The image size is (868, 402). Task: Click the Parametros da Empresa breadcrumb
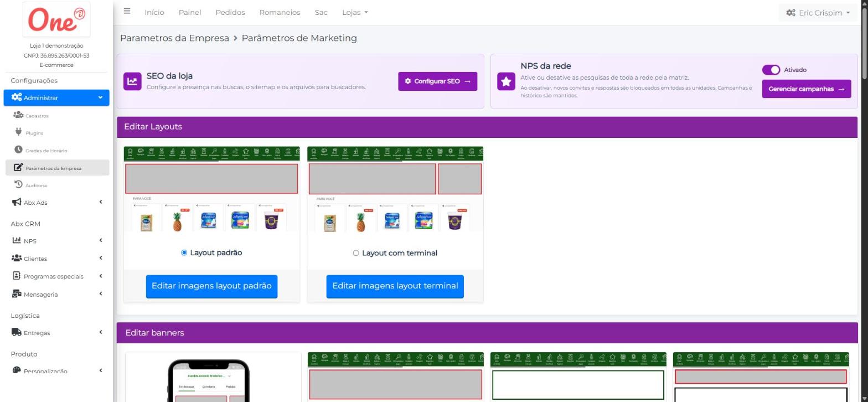174,38
